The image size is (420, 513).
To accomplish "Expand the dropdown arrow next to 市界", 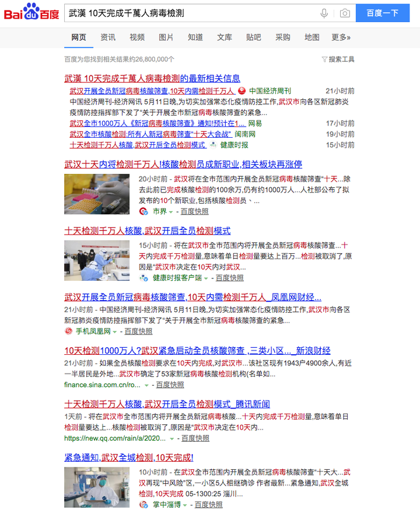I will pyautogui.click(x=171, y=212).
